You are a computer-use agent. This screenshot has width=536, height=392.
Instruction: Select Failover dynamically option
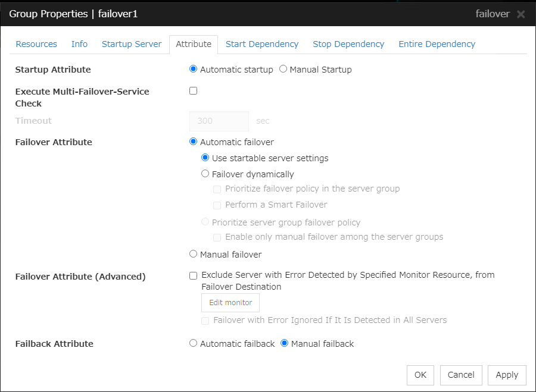[205, 174]
